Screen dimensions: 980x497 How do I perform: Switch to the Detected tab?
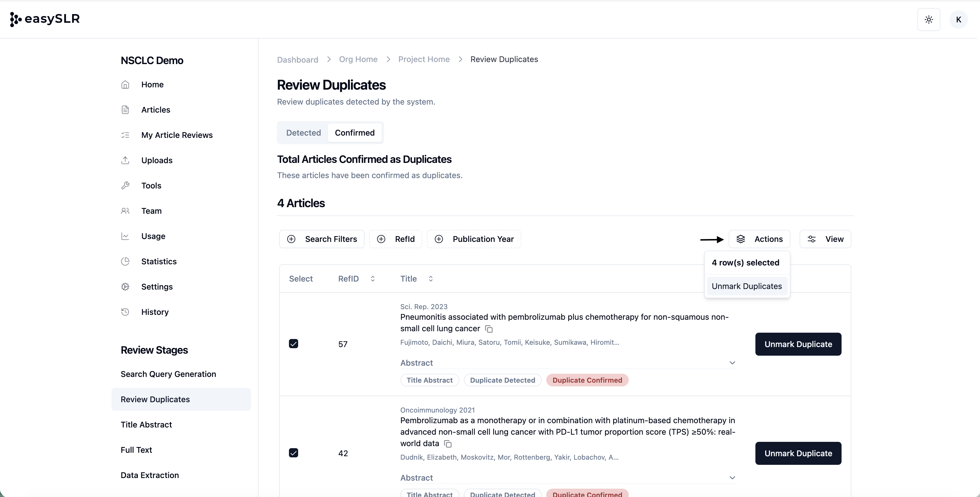(x=303, y=133)
